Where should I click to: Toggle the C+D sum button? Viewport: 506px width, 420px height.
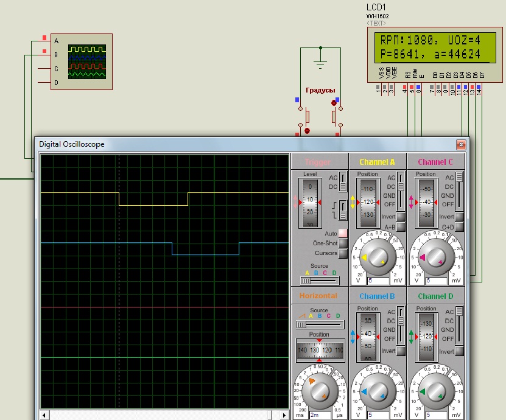pos(460,227)
